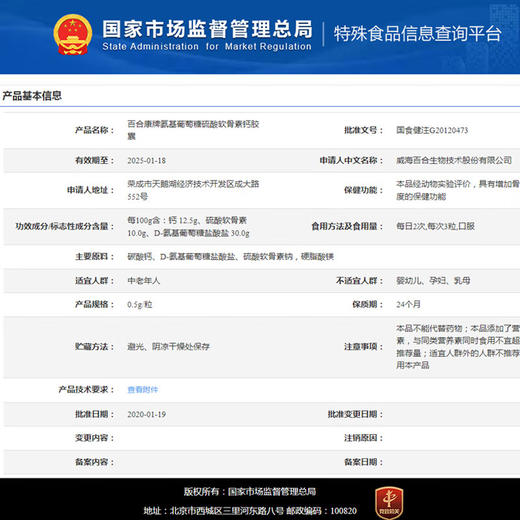Click the 备案日期 field label

pos(363,462)
